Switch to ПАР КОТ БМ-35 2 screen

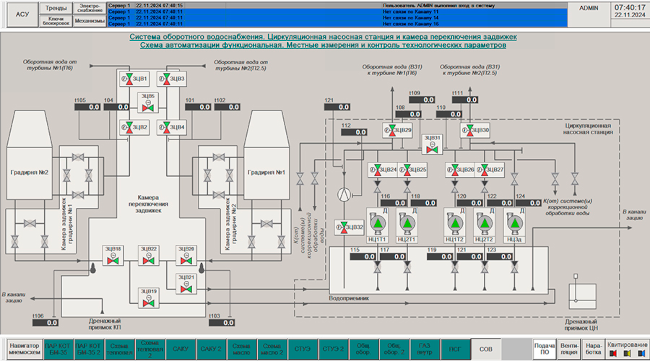click(89, 349)
